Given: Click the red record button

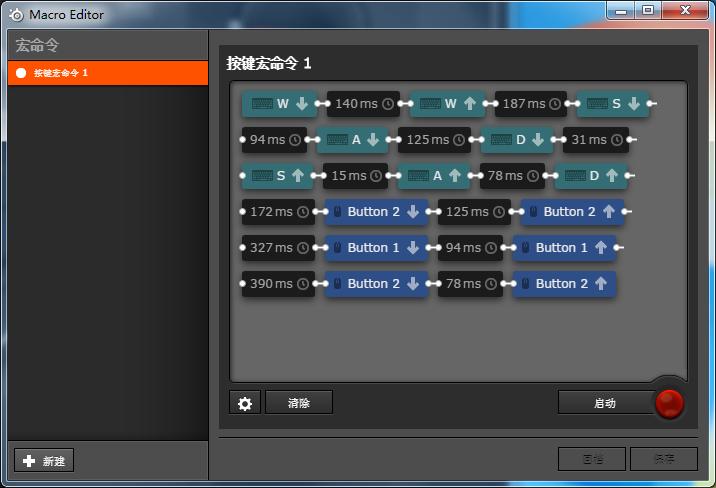Looking at the screenshot, I should [x=669, y=403].
